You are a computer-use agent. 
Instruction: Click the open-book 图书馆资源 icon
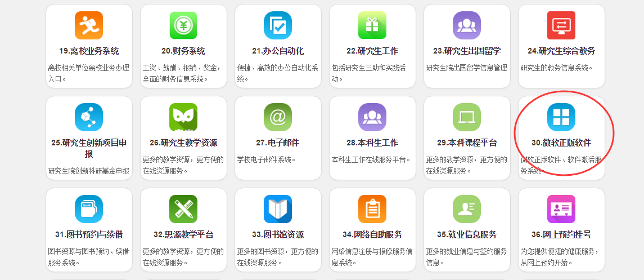(278, 209)
